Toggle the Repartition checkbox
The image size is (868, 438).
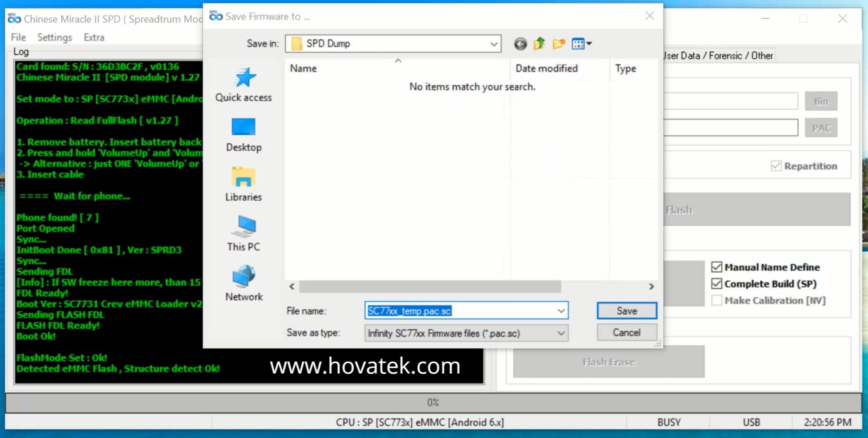pyautogui.click(x=776, y=166)
